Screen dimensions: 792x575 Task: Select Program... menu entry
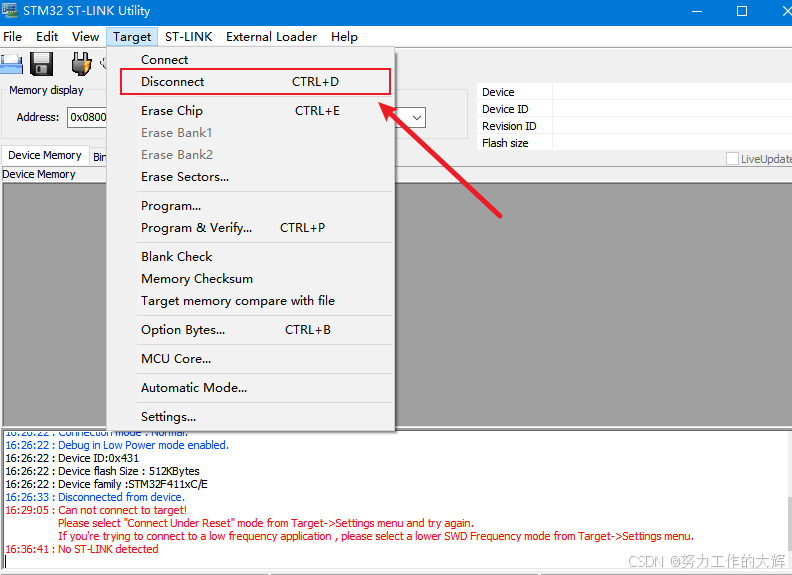click(x=251, y=206)
